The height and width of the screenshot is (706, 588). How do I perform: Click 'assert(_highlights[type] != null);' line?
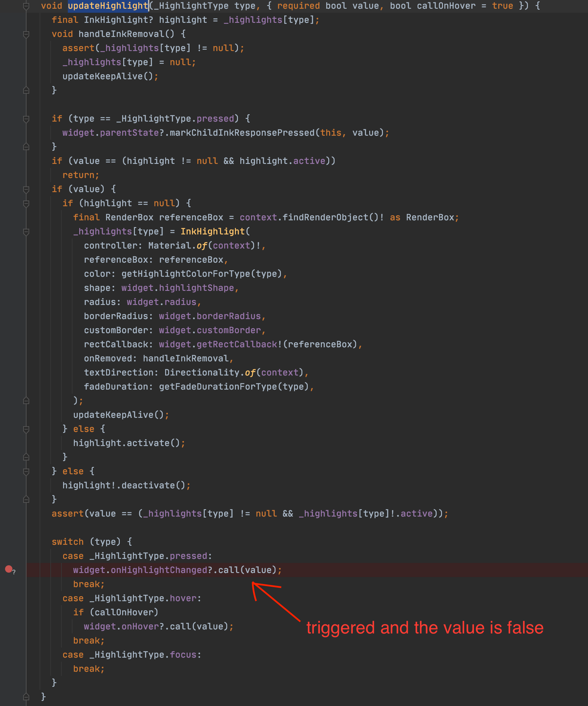coord(153,48)
